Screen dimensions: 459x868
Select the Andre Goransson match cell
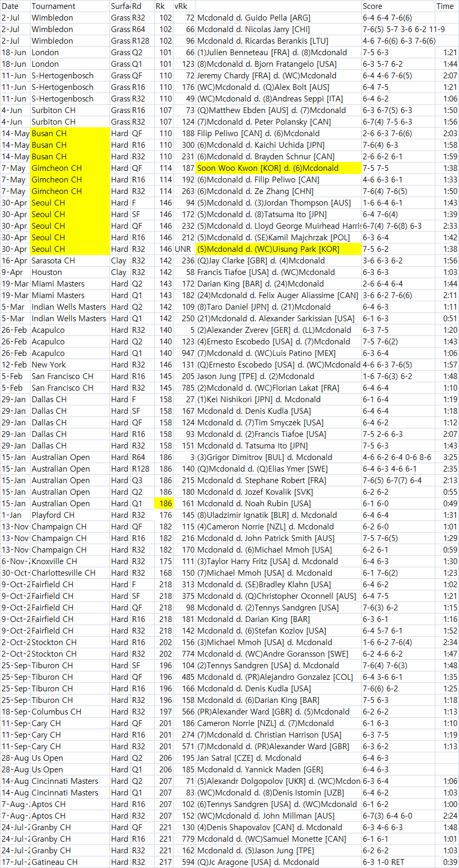pos(279,653)
